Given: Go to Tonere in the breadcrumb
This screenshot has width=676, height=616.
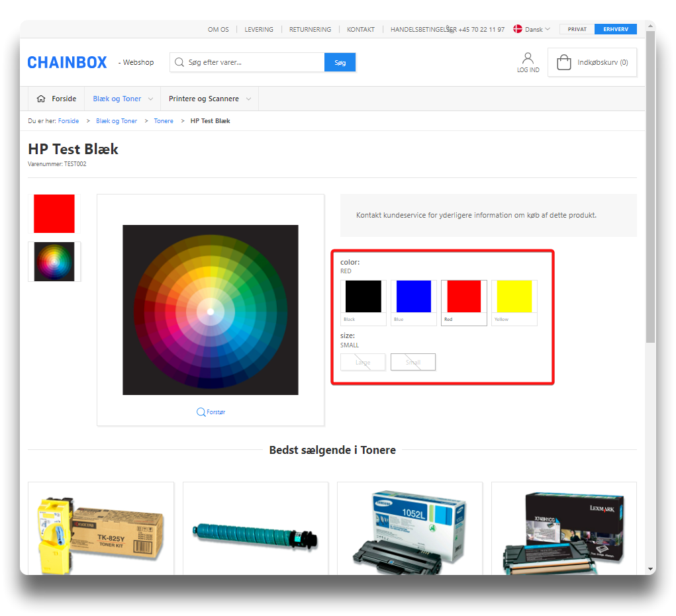Looking at the screenshot, I should [x=164, y=121].
